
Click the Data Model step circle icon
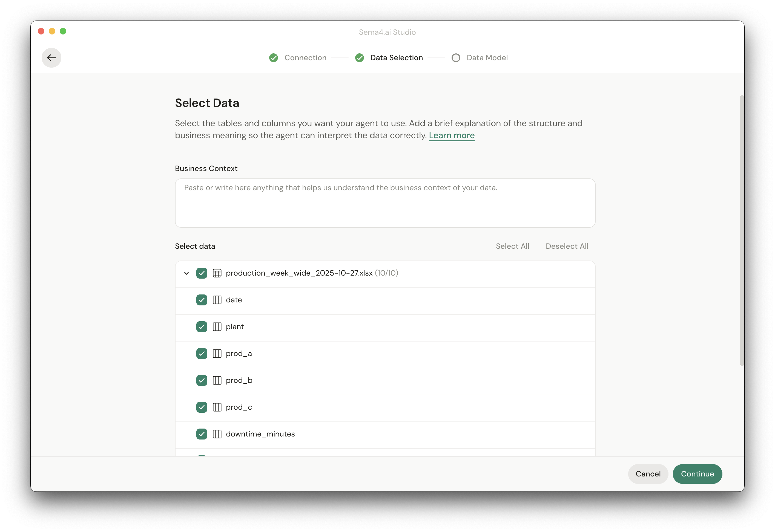(456, 57)
